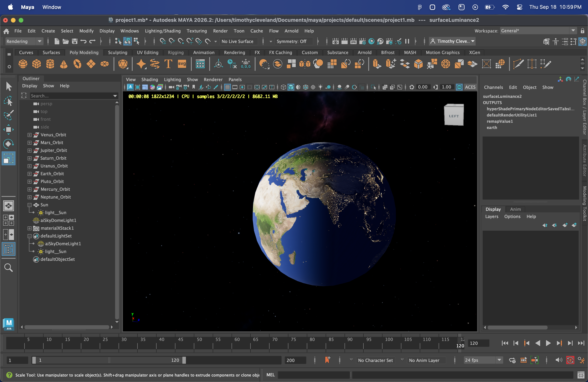Click the Polygon Cube shelf icon
The width and height of the screenshot is (588, 382).
36,64
